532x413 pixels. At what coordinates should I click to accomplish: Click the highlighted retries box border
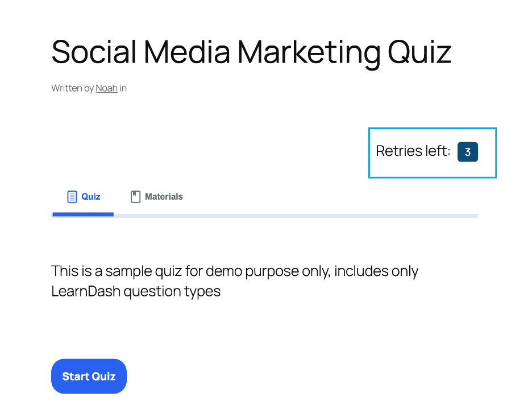(433, 129)
